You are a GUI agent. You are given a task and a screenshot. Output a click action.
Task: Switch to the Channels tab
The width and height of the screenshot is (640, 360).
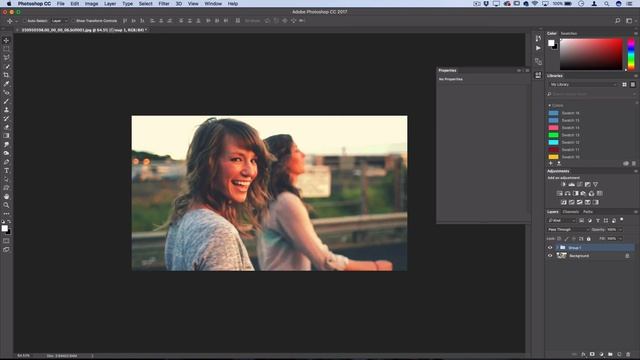click(571, 212)
